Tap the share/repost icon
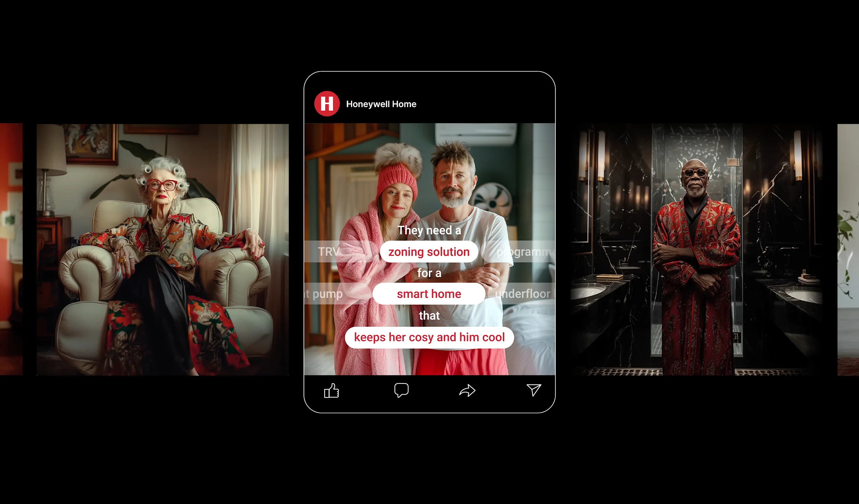Screen dimensions: 859x504 pyautogui.click(x=468, y=390)
